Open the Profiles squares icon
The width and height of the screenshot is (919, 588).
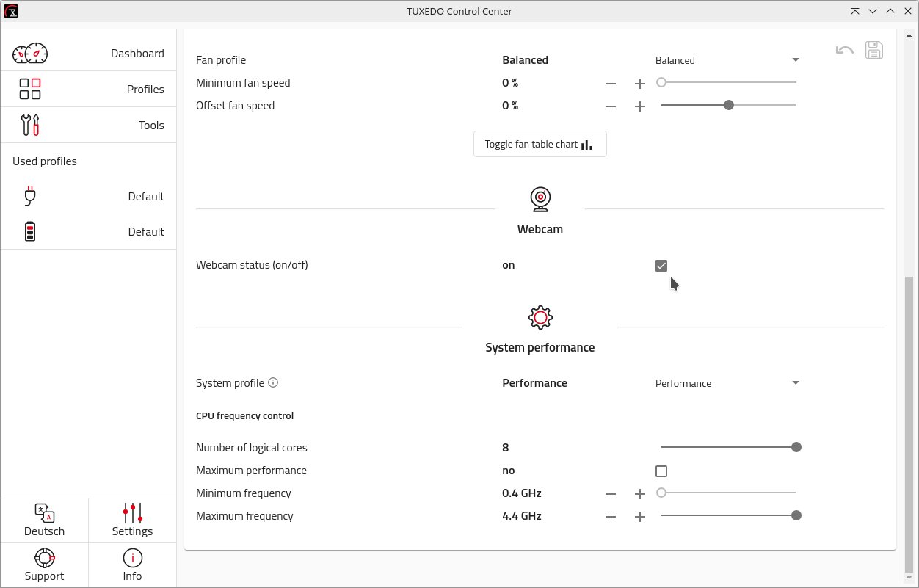30,89
